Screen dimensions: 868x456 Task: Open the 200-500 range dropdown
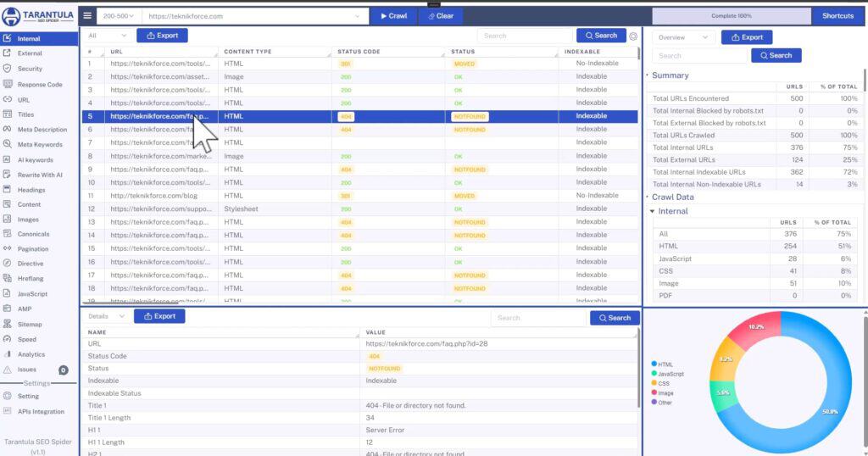click(x=119, y=16)
